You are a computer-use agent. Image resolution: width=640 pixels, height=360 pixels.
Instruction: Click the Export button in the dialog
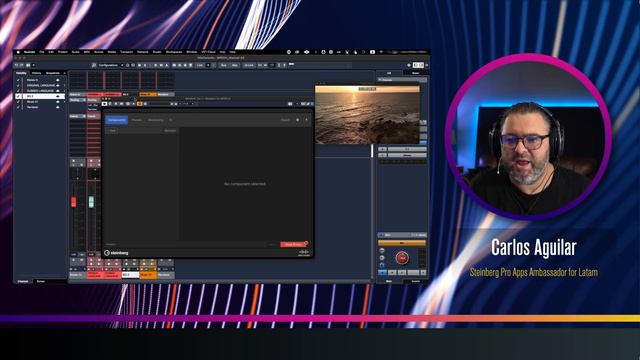[285, 120]
